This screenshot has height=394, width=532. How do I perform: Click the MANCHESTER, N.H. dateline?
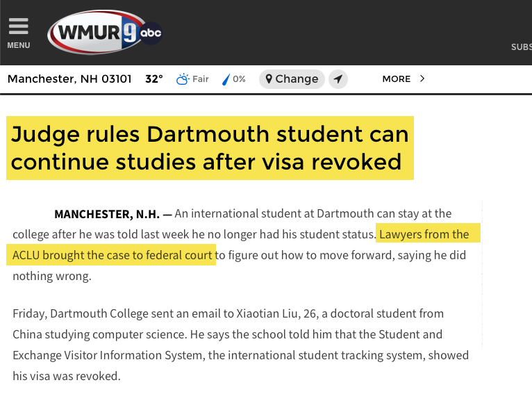click(107, 214)
